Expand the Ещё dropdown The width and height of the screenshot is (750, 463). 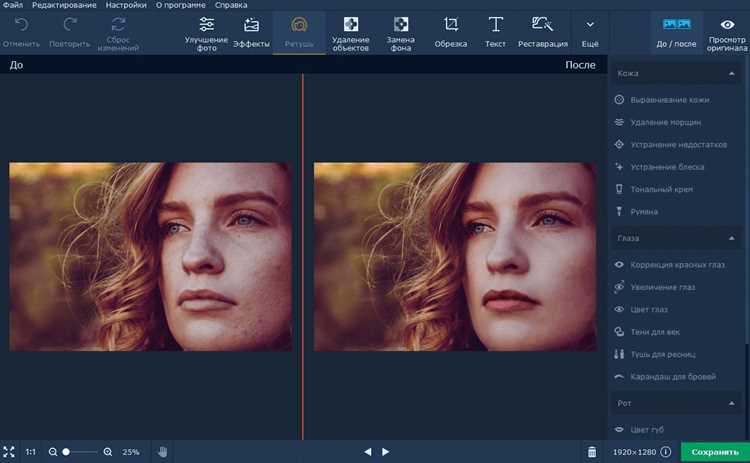[590, 33]
